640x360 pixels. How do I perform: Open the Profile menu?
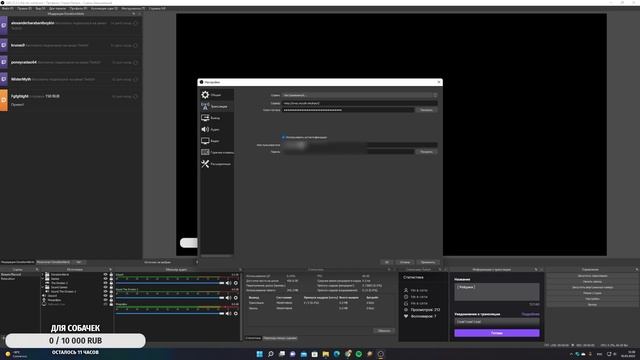[x=78, y=8]
